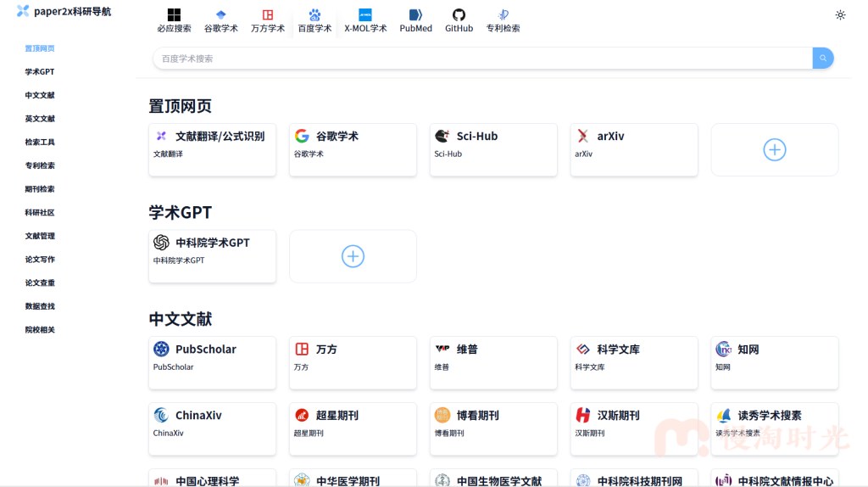The image size is (868, 487).
Task: Open the 汉斯期刊 icon card
Action: (583, 415)
